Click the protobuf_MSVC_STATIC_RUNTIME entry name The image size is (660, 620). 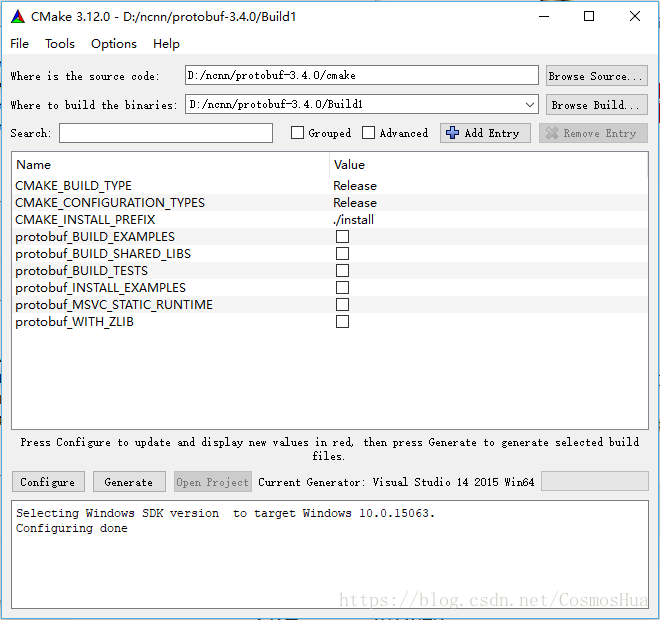[114, 304]
